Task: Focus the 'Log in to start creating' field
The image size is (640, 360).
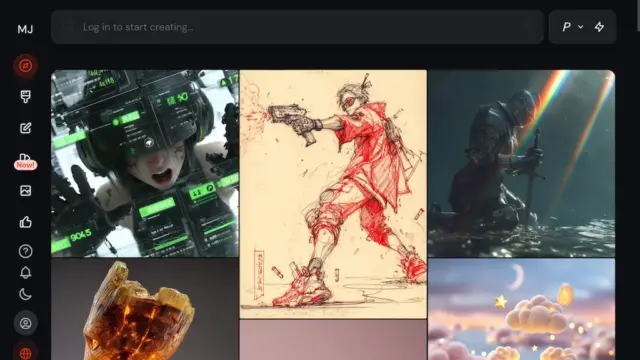Action: (298, 27)
